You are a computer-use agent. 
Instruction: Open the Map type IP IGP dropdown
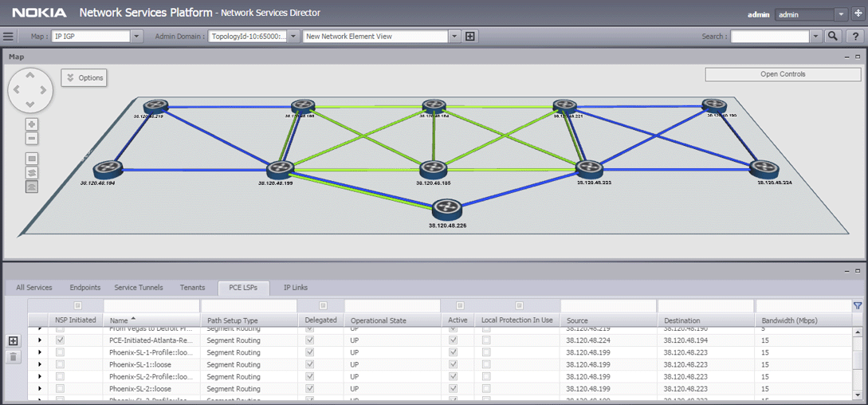pyautogui.click(x=136, y=36)
